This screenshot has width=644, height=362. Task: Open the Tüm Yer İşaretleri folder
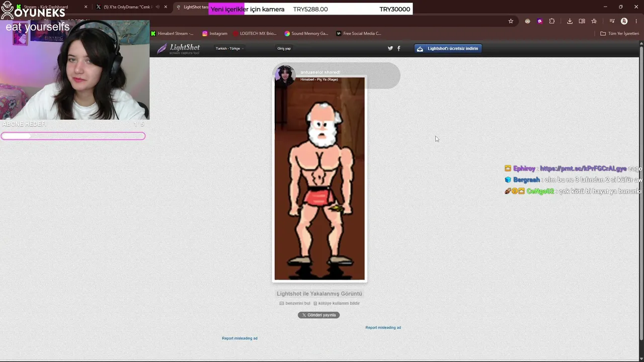(620, 34)
